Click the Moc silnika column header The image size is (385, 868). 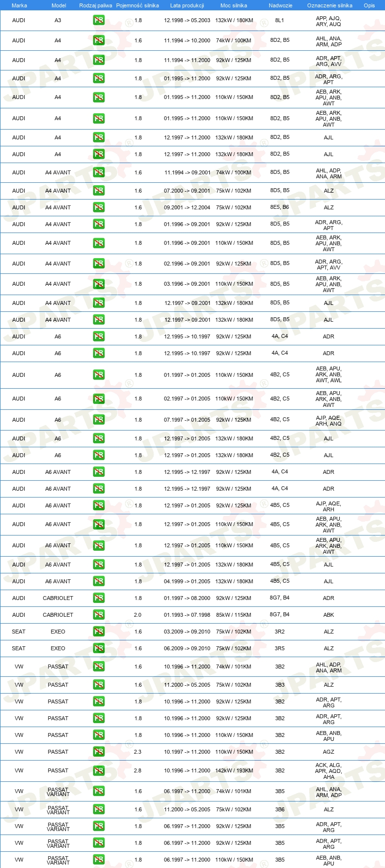pyautogui.click(x=234, y=5)
